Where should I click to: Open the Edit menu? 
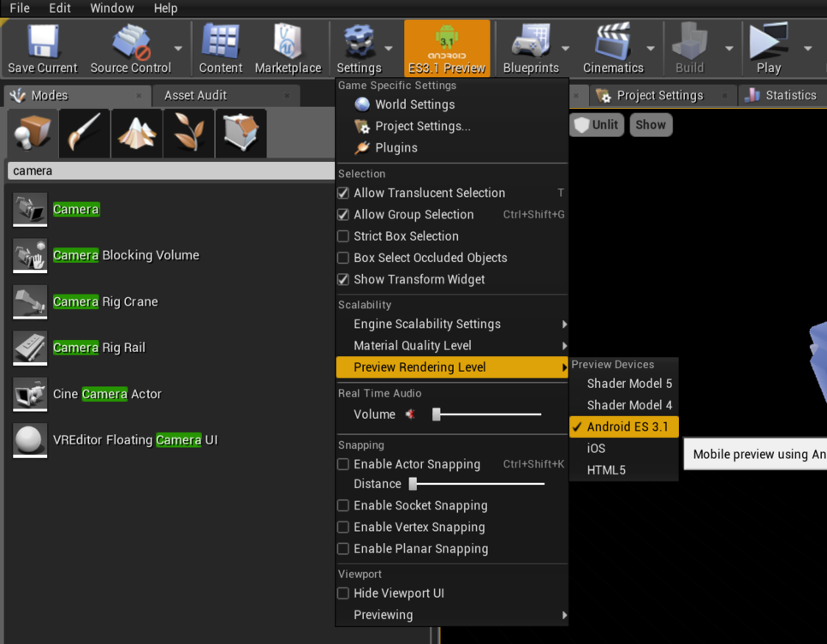click(x=60, y=8)
